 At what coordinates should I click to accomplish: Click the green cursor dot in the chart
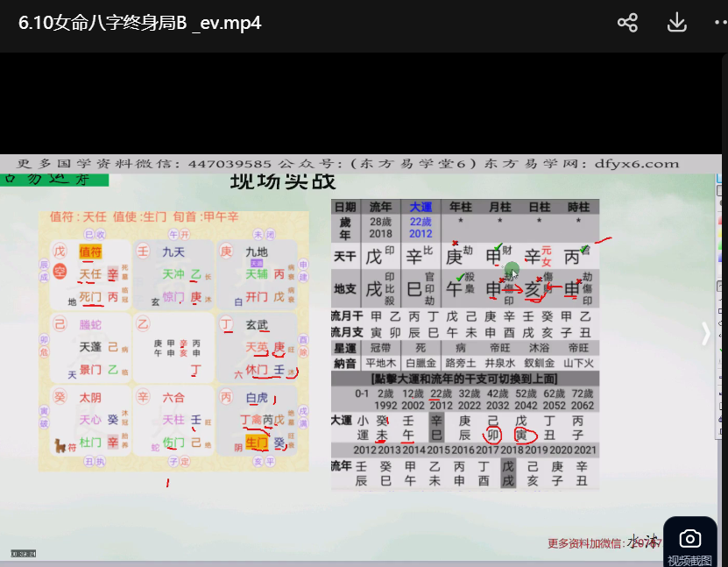tap(512, 273)
